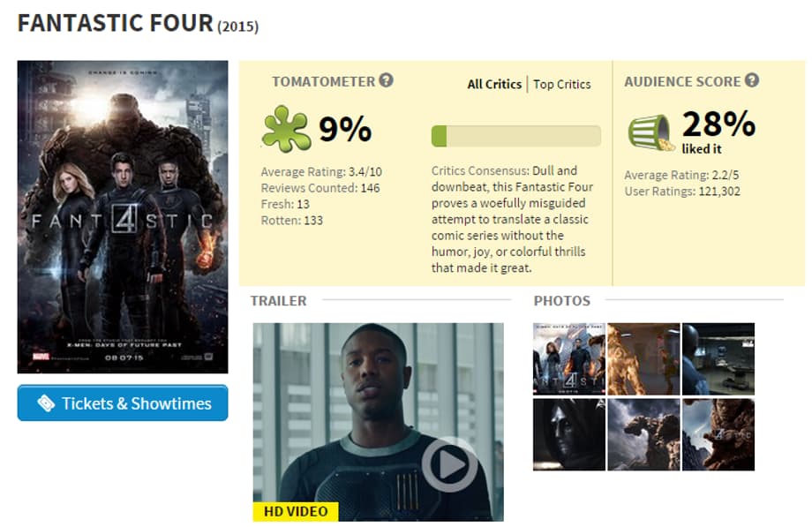The height and width of the screenshot is (527, 812).
Task: Click the PHOTOS section heading
Action: 562,300
